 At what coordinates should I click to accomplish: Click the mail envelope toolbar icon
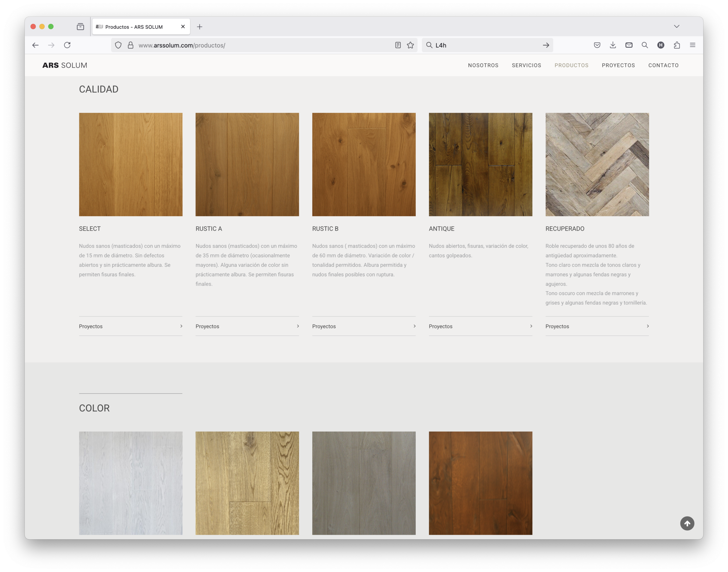coord(629,45)
